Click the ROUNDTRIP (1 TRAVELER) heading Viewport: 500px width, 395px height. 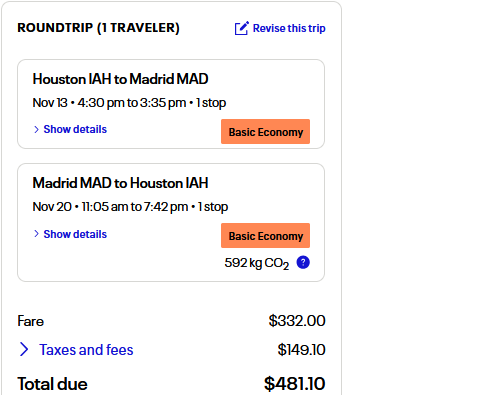(x=98, y=28)
